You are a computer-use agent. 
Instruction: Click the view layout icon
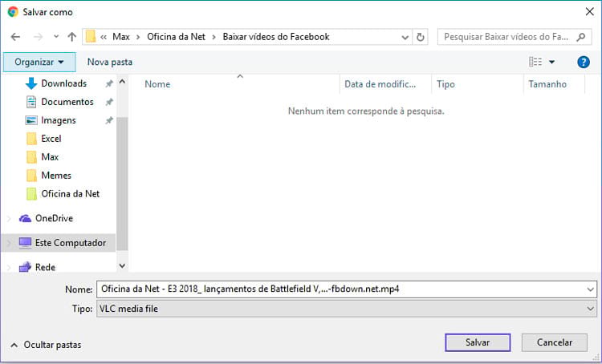535,62
